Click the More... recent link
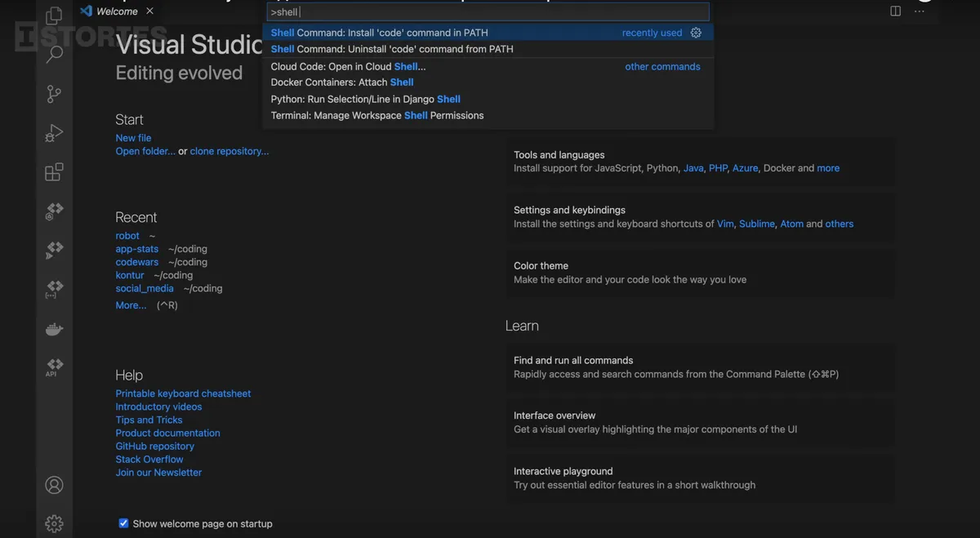The width and height of the screenshot is (980, 538). [x=131, y=305]
